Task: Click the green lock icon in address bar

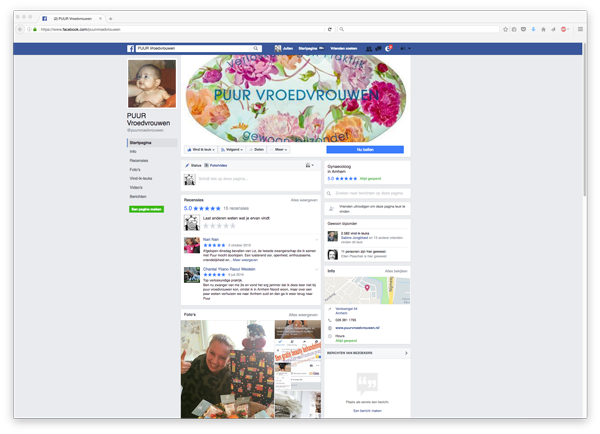Action: (x=35, y=29)
